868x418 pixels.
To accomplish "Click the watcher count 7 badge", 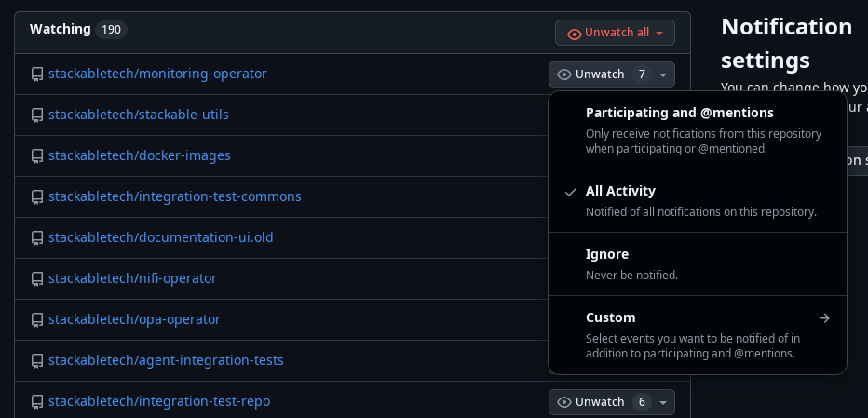I will 642,74.
